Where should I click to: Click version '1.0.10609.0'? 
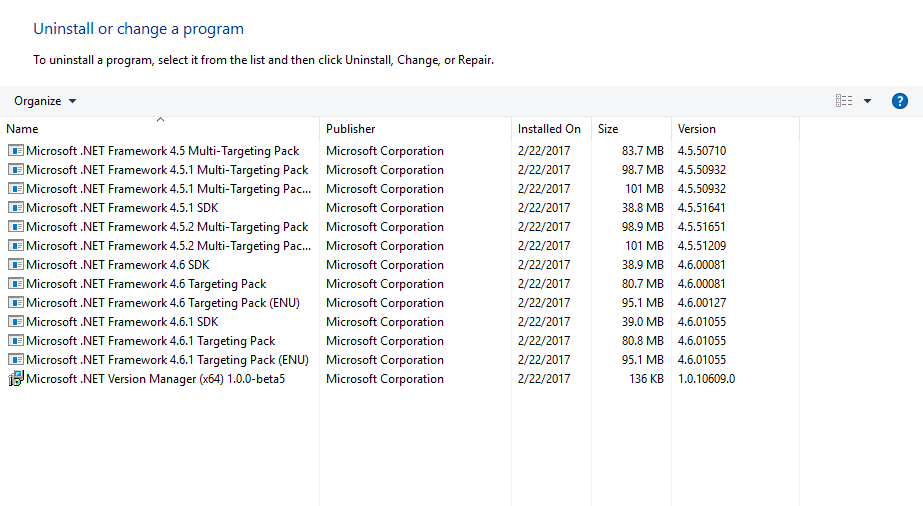(x=706, y=378)
